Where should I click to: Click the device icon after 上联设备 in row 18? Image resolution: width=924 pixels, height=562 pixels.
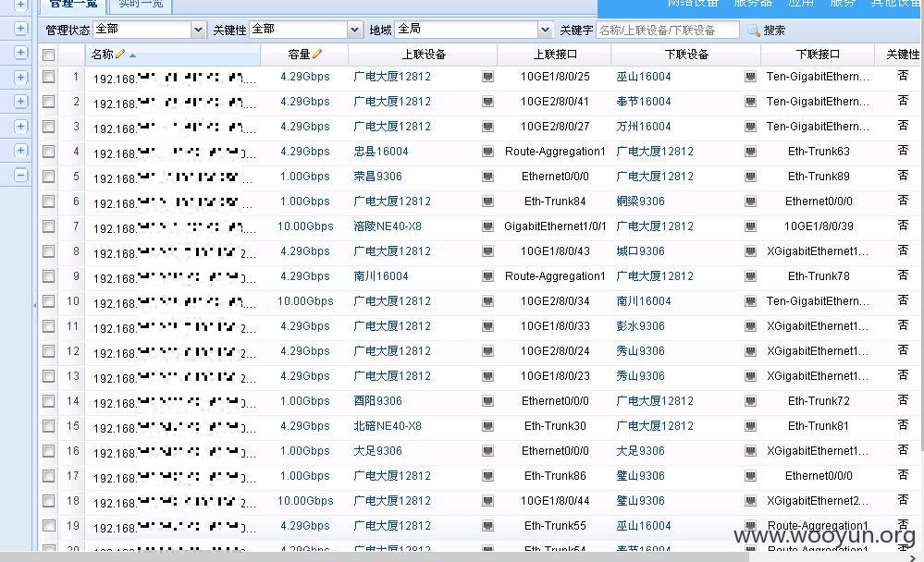click(x=487, y=501)
